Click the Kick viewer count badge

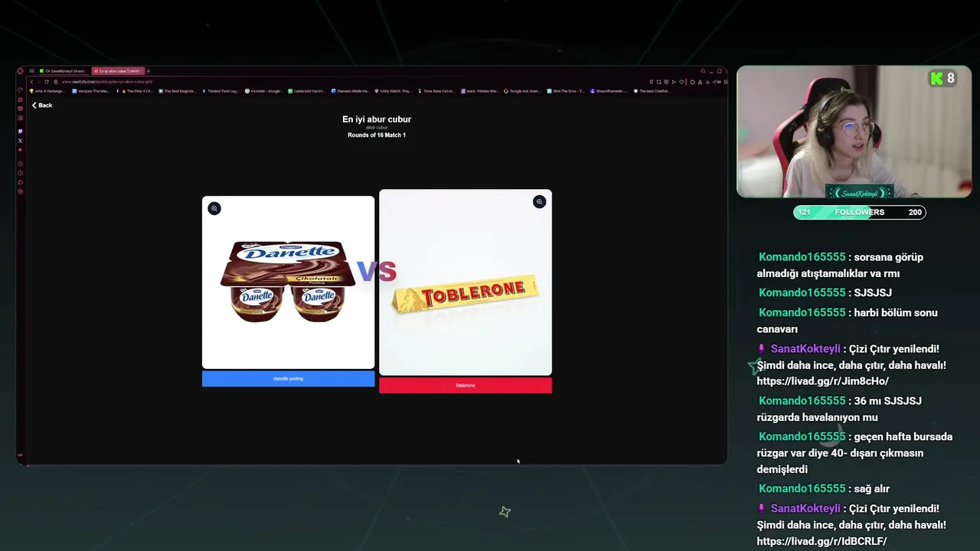coord(942,78)
